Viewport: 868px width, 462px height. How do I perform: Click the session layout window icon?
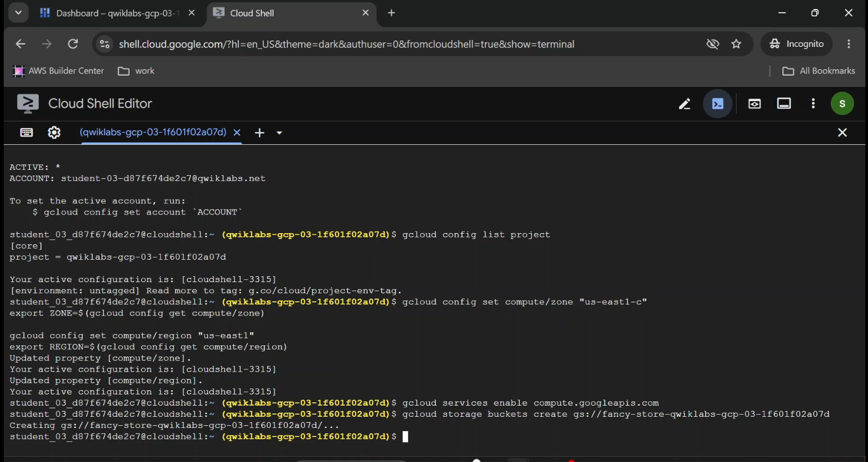pyautogui.click(x=784, y=104)
